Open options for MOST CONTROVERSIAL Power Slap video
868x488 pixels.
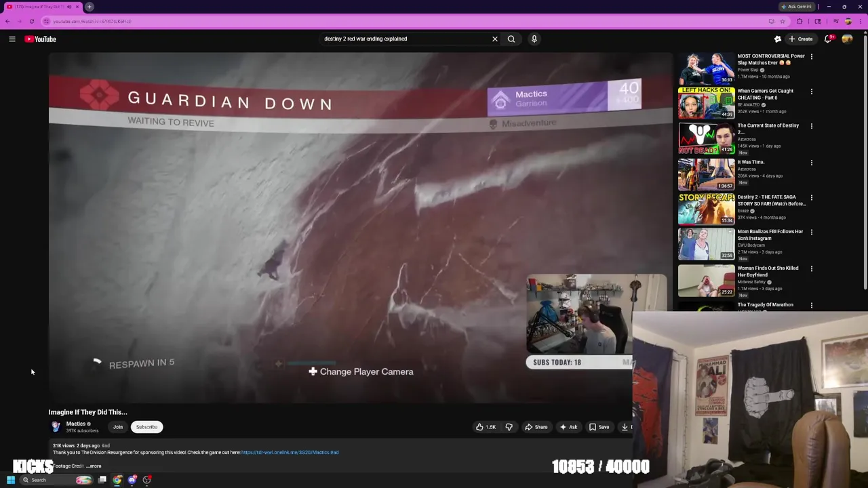(811, 57)
